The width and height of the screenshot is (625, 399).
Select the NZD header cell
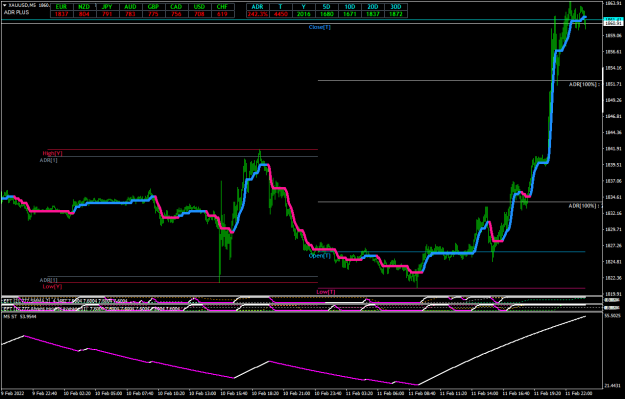85,7
